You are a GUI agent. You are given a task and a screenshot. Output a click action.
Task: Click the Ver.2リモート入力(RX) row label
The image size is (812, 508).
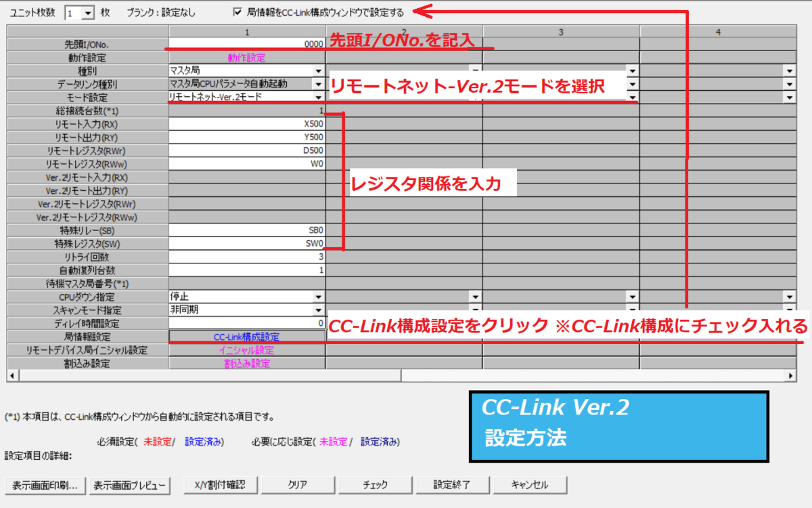point(87,177)
